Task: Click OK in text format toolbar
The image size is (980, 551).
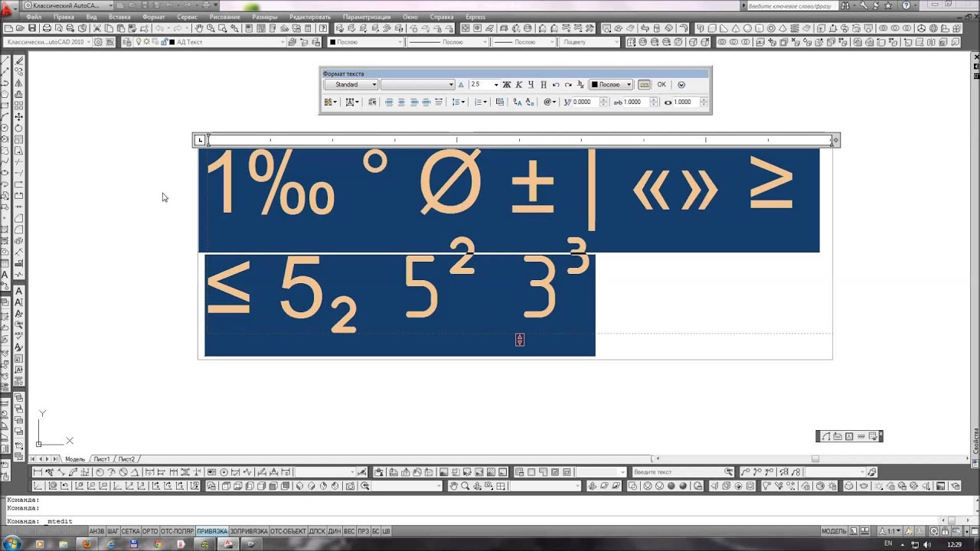Action: click(x=661, y=85)
